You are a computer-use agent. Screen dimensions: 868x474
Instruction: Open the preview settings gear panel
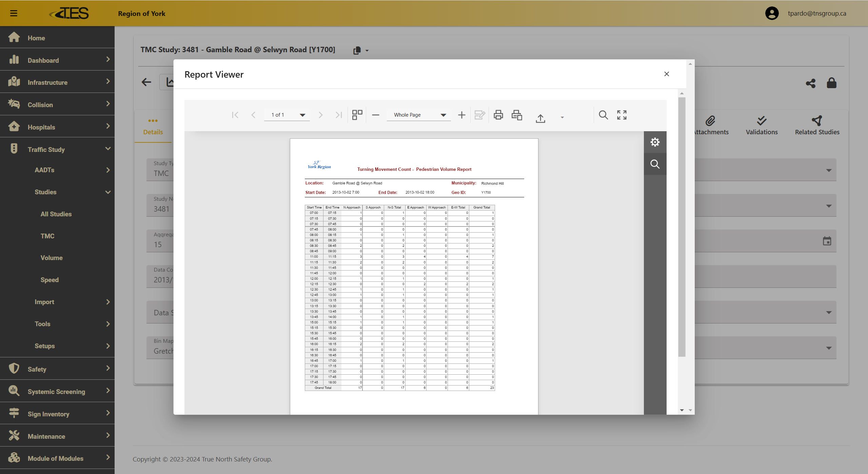655,142
